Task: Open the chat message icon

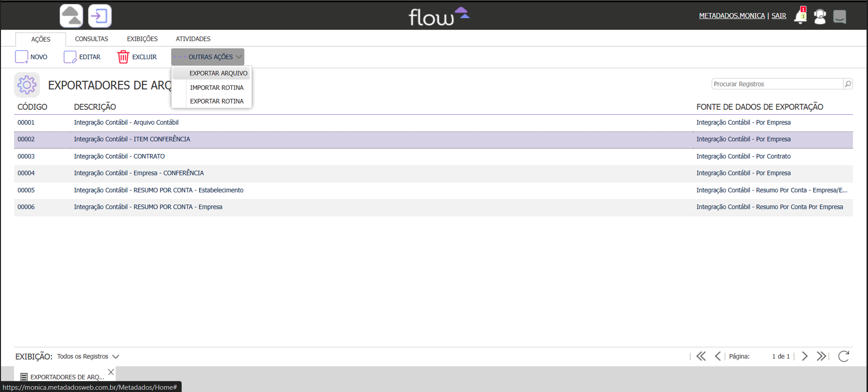Action: tap(840, 17)
